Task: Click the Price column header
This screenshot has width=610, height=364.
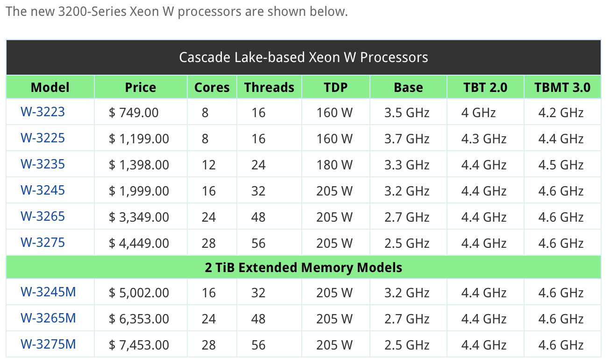Action: click(141, 87)
